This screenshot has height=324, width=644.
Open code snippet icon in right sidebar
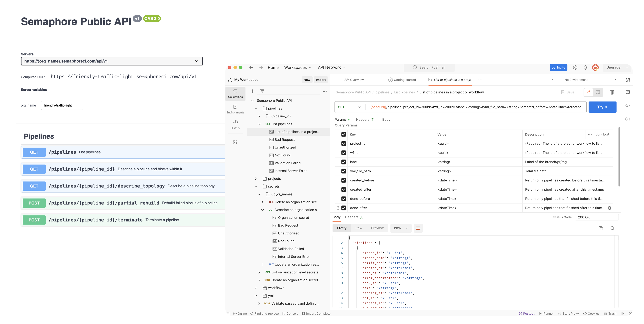click(628, 106)
